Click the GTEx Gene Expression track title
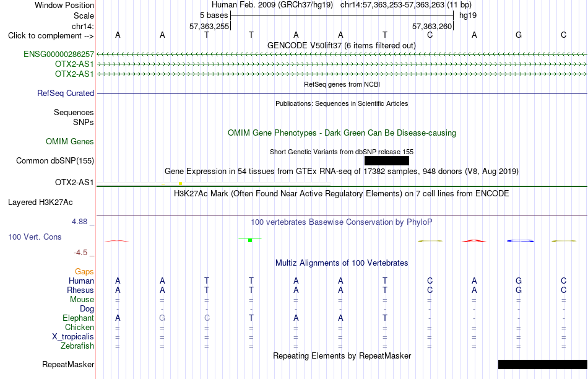Image resolution: width=588 pixels, height=379 pixels. click(341, 172)
